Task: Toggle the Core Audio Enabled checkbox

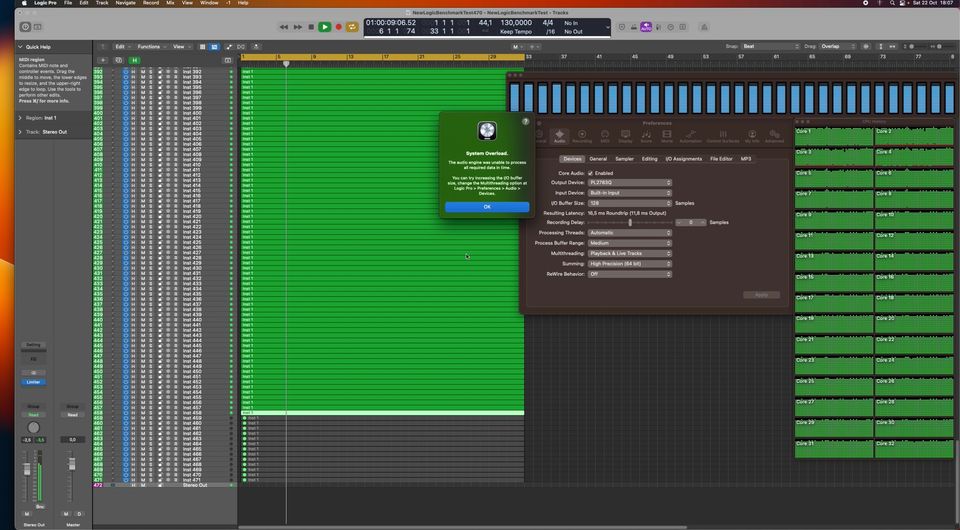Action: pos(590,173)
